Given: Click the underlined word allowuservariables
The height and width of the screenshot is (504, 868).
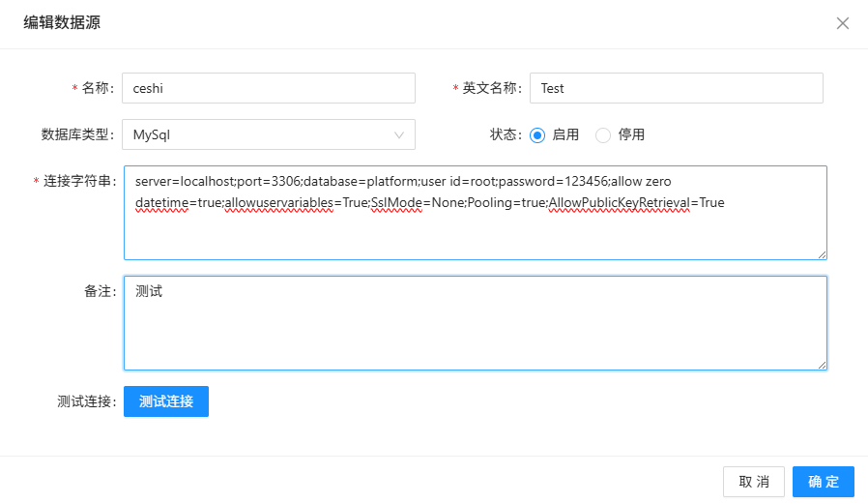Looking at the screenshot, I should [279, 203].
